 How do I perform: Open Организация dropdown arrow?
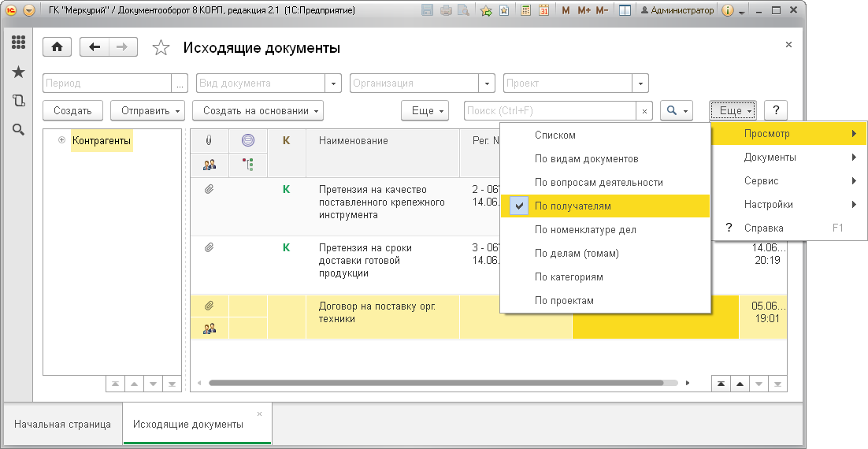tap(487, 83)
